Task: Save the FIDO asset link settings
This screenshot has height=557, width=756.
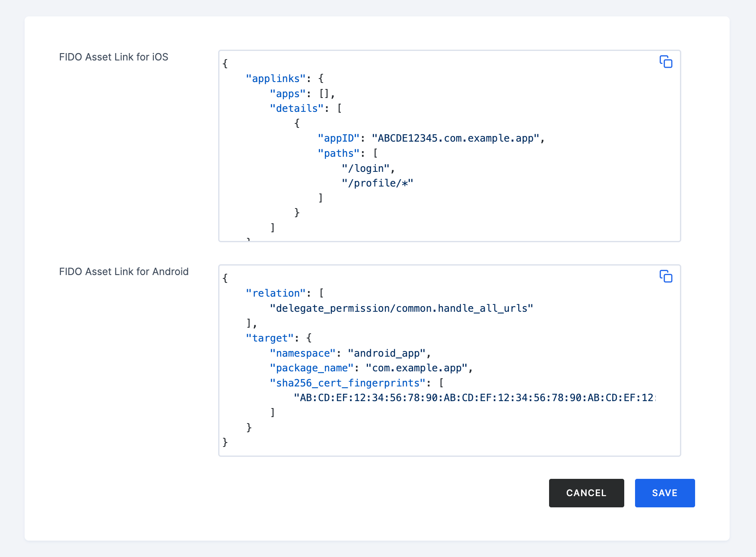Action: [x=664, y=493]
